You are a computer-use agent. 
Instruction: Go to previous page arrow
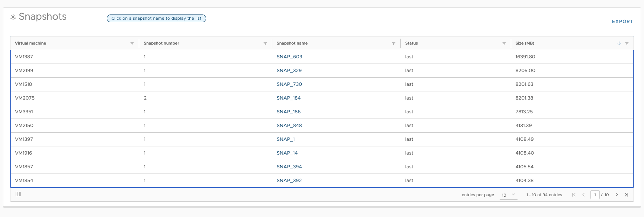[583, 195]
